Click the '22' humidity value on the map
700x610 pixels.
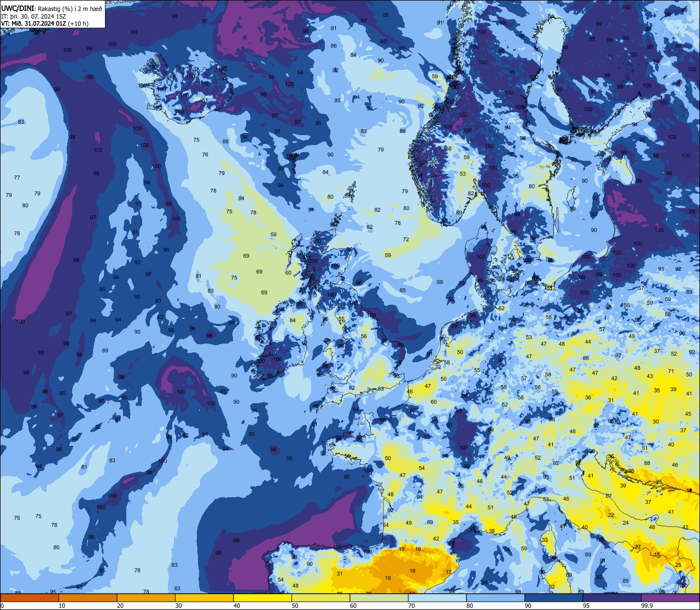(611, 515)
